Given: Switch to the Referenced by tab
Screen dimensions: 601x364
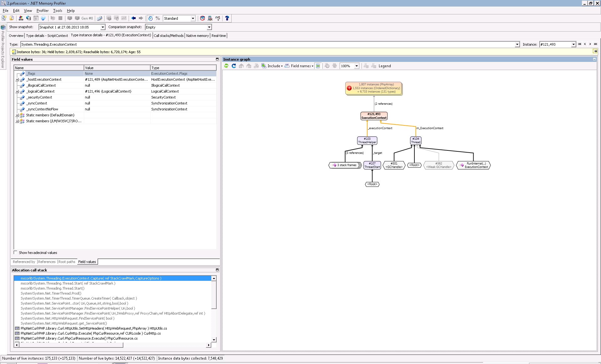Looking at the screenshot, I should pos(24,262).
